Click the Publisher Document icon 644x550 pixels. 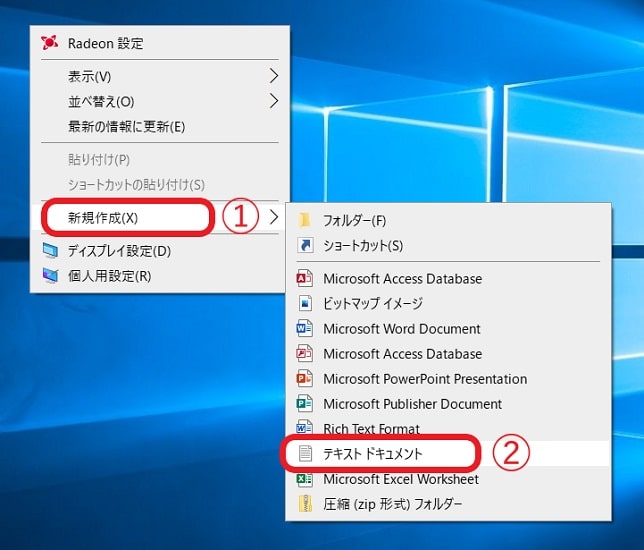tap(305, 404)
